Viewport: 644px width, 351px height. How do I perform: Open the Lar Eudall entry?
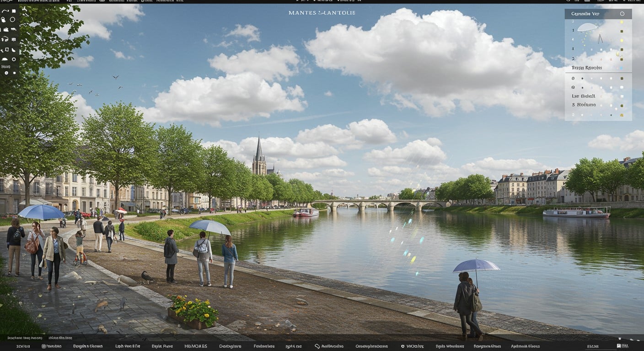coord(584,96)
